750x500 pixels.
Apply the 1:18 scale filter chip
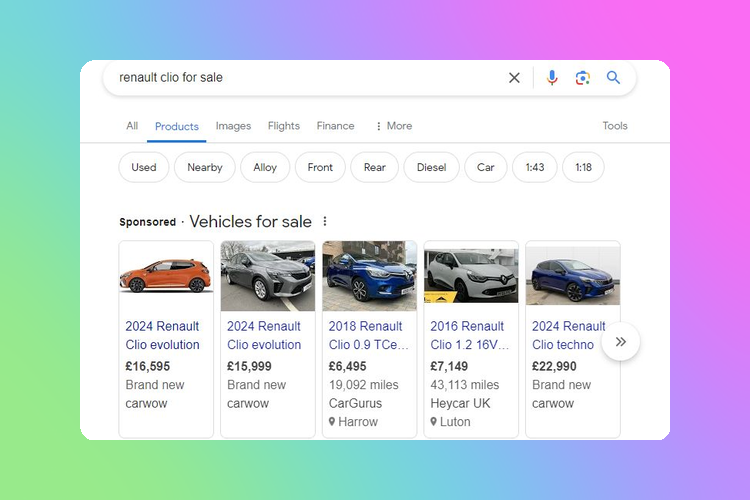584,167
